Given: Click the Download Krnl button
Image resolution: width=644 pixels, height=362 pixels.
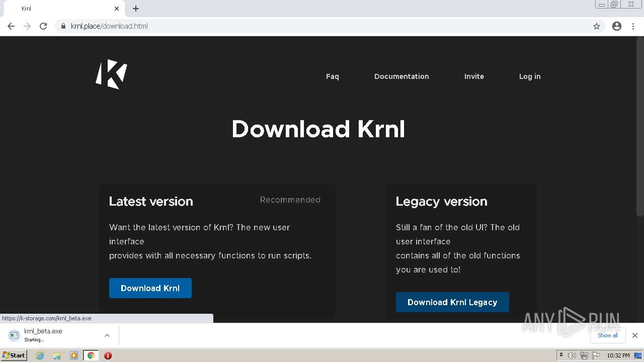Looking at the screenshot, I should click(150, 288).
